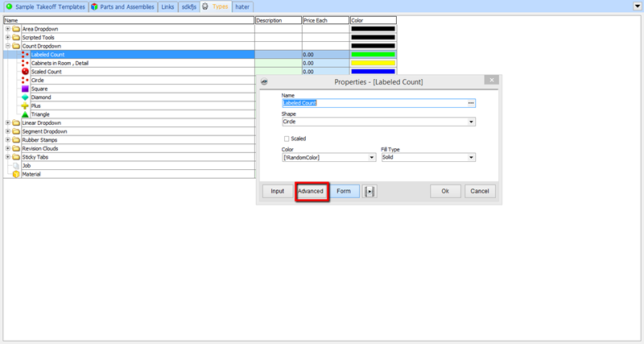This screenshot has height=344, width=644.
Task: Collapse the Count Dropdown folder
Action: coord(8,46)
